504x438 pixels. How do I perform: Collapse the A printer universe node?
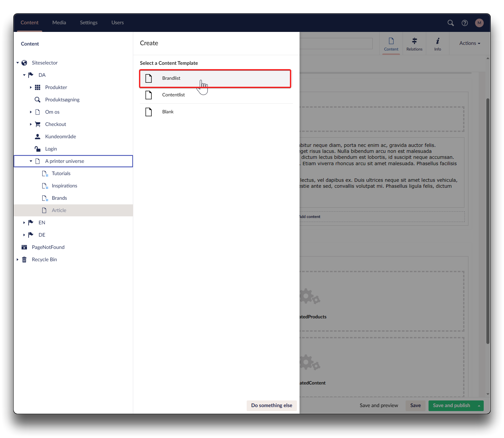pyautogui.click(x=31, y=161)
